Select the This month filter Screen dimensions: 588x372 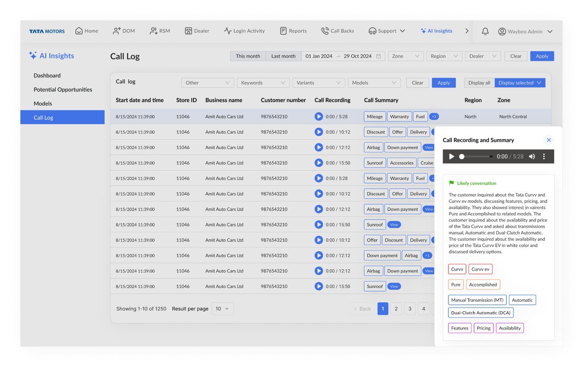[x=248, y=56]
